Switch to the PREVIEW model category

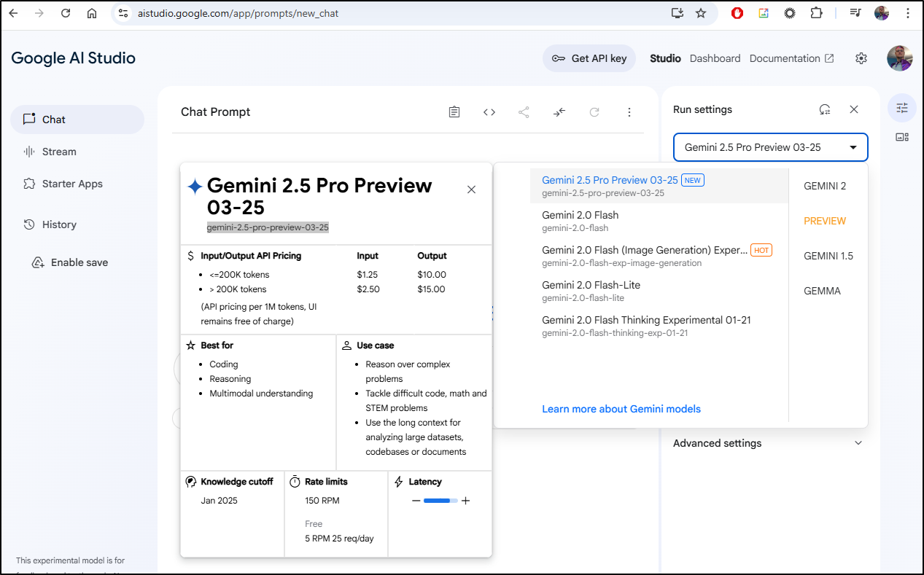click(x=825, y=221)
